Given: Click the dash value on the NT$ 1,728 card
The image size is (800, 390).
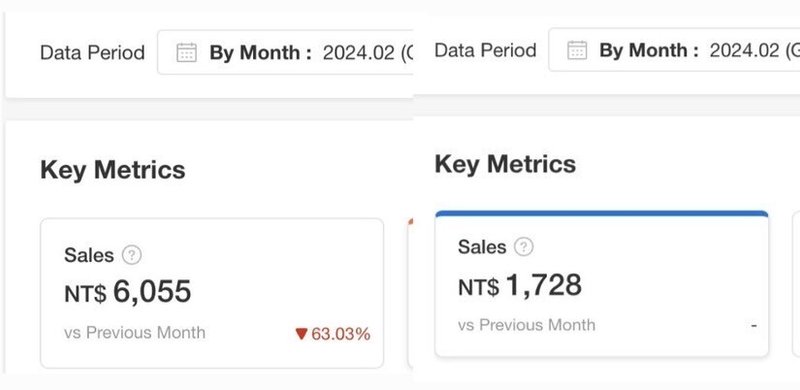Looking at the screenshot, I should [x=754, y=325].
